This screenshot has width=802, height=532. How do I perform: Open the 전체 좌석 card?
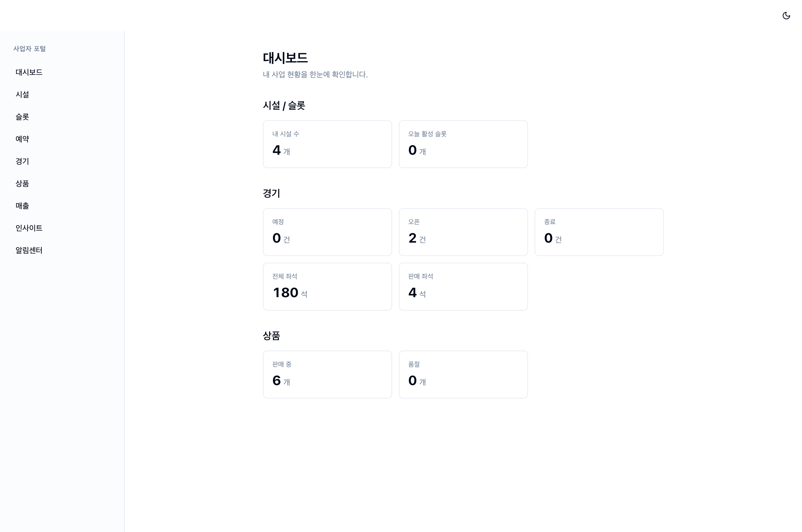click(327, 287)
